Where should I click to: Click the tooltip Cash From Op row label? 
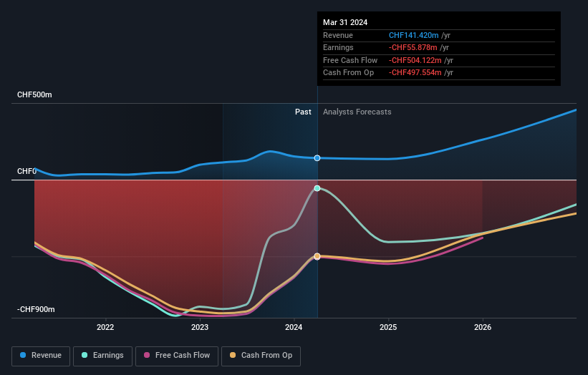click(x=348, y=73)
